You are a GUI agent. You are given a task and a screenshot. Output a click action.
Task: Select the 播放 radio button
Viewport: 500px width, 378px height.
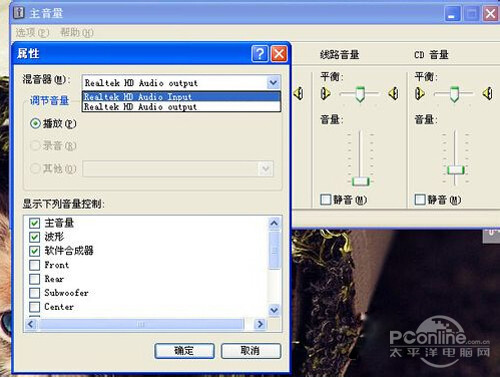(35, 124)
